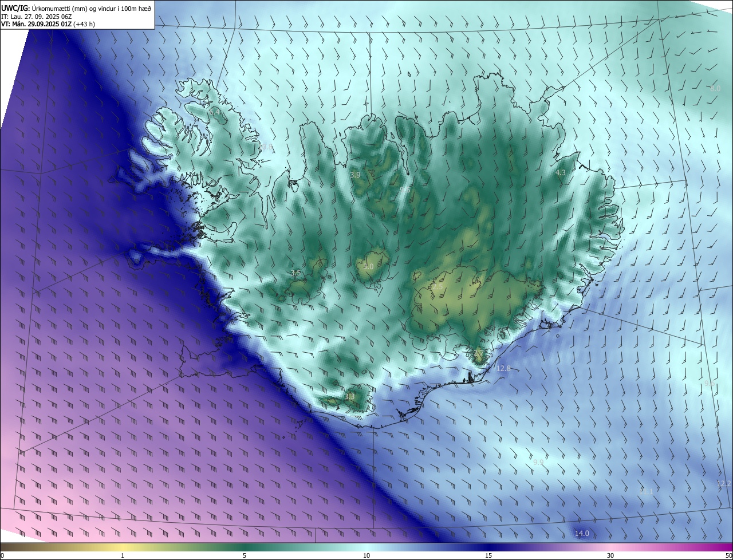733x560 pixels.
Task: Click the UWC/IG Úrkomumætti title line
Action: (x=76, y=7)
